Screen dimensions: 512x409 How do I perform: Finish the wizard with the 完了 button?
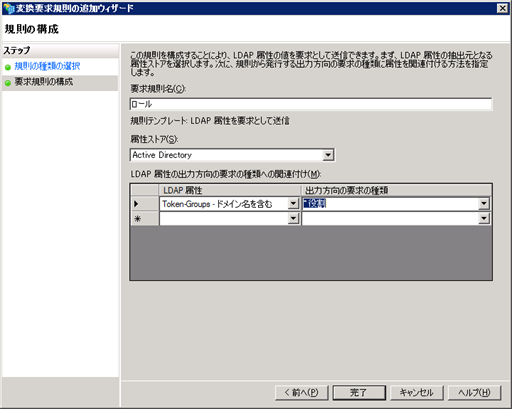pyautogui.click(x=359, y=393)
